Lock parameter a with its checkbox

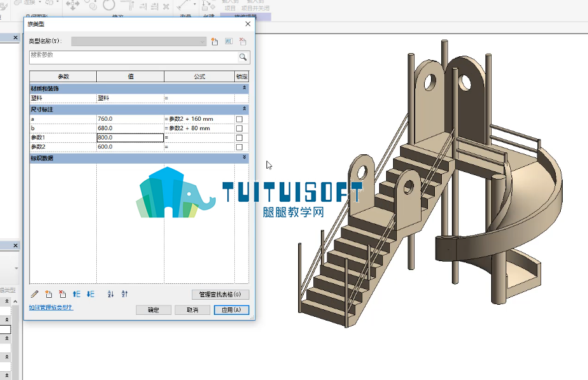click(239, 119)
